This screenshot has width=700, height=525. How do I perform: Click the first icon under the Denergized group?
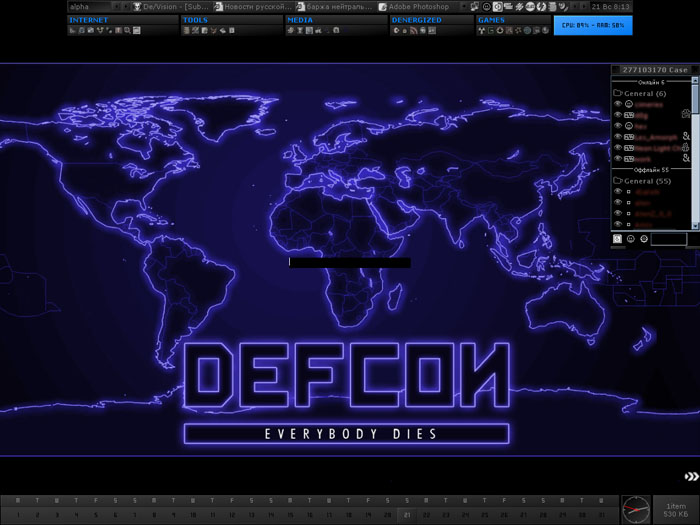click(395, 31)
